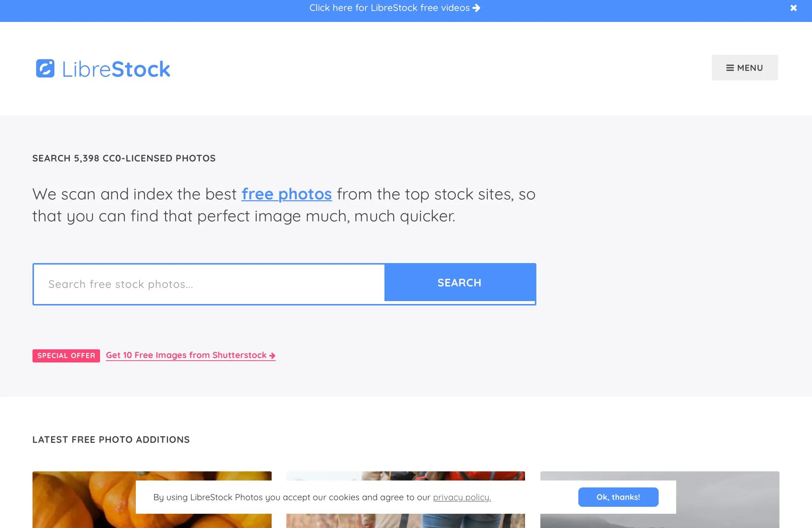Follow the underlined 'free photos' link

287,194
